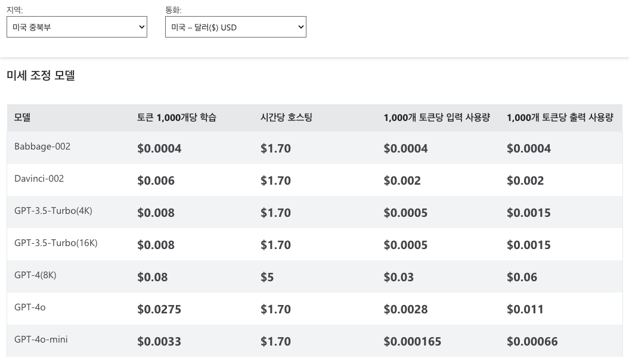Click GPT-3.5-Turbo(4K) training price $0.008
The height and width of the screenshot is (364, 629).
pyautogui.click(x=156, y=213)
